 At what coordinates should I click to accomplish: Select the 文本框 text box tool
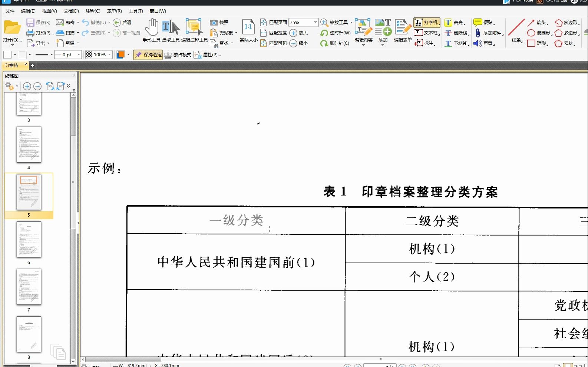427,33
